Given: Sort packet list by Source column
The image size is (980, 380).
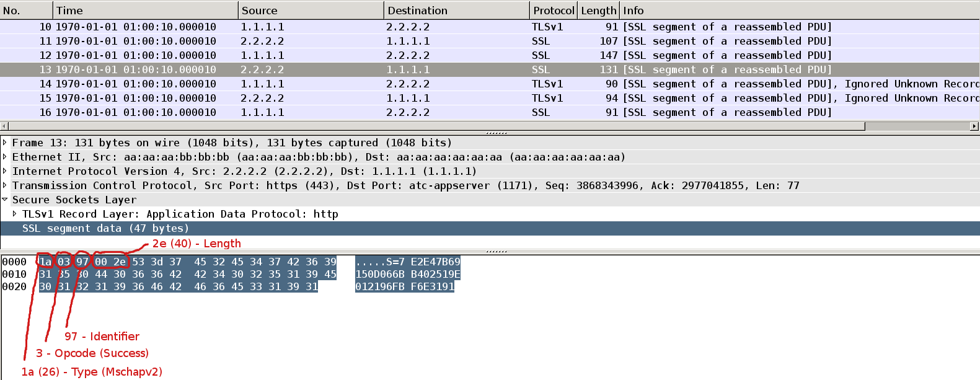Looking at the screenshot, I should [x=311, y=11].
